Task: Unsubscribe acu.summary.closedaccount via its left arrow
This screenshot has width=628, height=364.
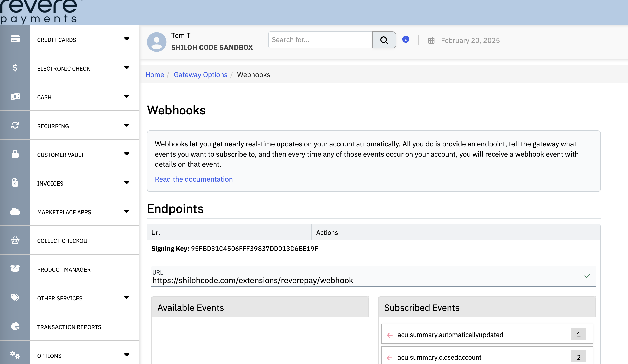Action: (x=390, y=358)
